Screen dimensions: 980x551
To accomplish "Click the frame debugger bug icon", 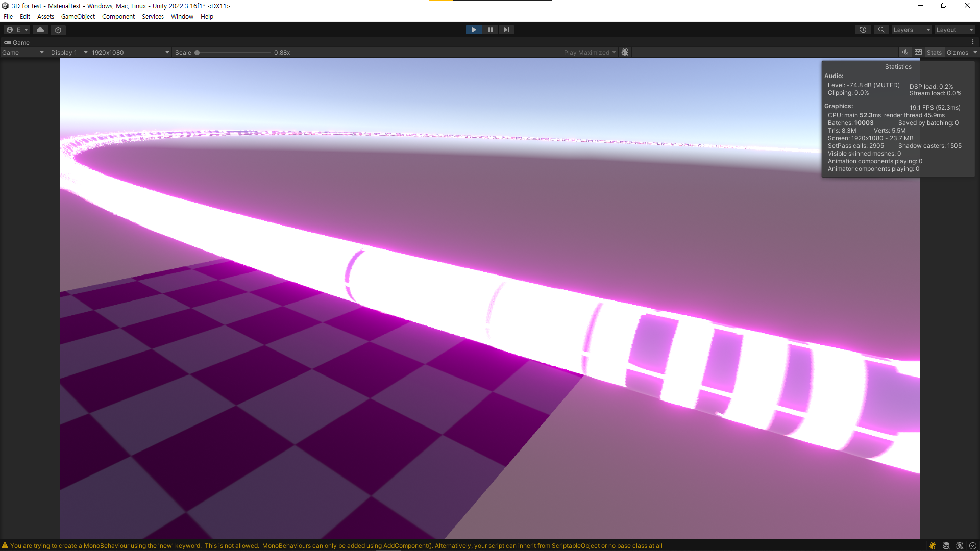I will point(625,52).
